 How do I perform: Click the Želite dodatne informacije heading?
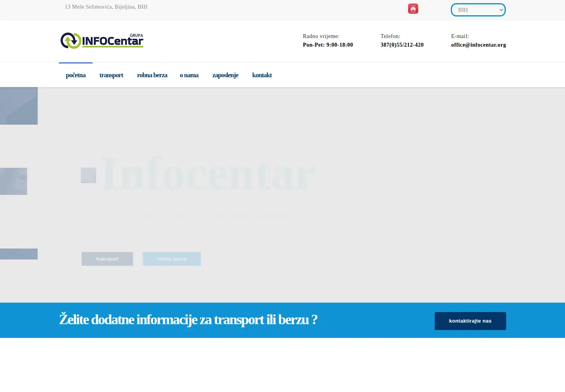(x=188, y=319)
